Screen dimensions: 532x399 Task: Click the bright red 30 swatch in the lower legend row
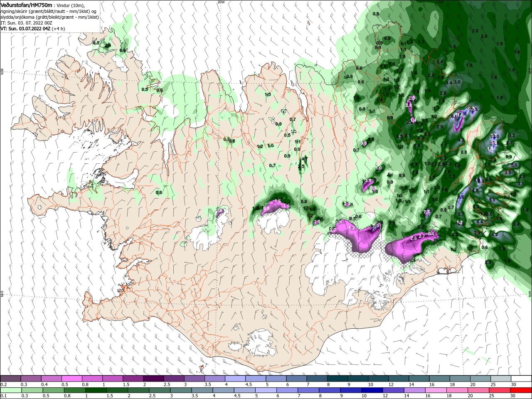(521, 390)
